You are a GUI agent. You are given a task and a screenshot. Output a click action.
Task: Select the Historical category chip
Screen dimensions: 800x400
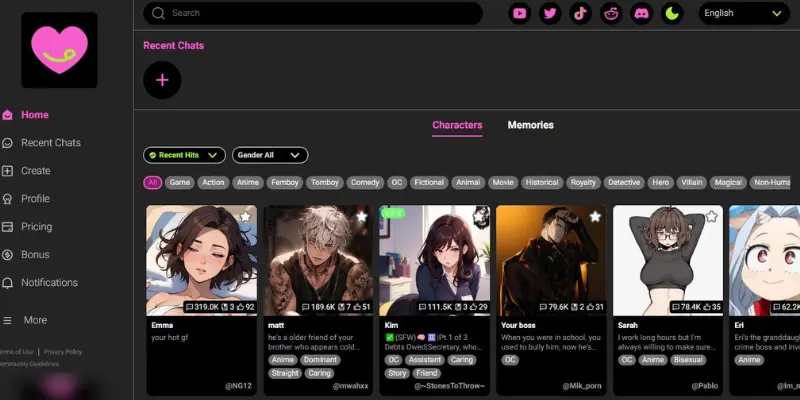542,183
